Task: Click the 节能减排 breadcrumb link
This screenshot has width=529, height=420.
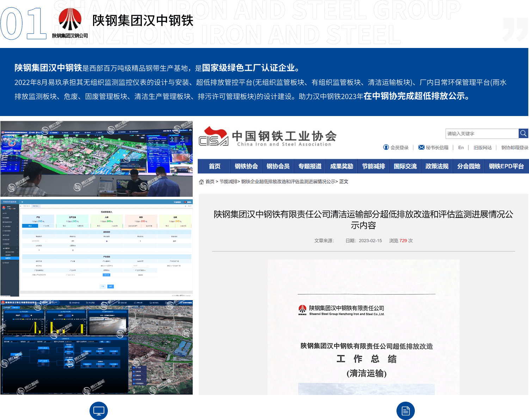Action: (x=228, y=182)
